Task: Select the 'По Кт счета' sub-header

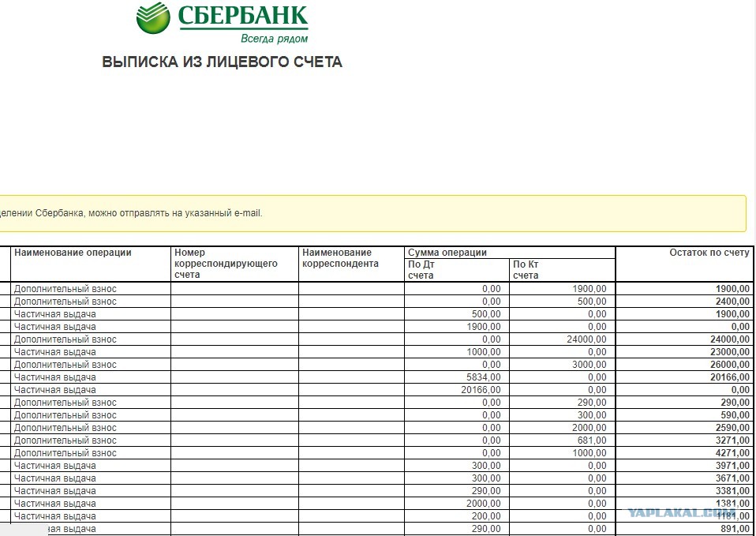Action: (x=526, y=270)
